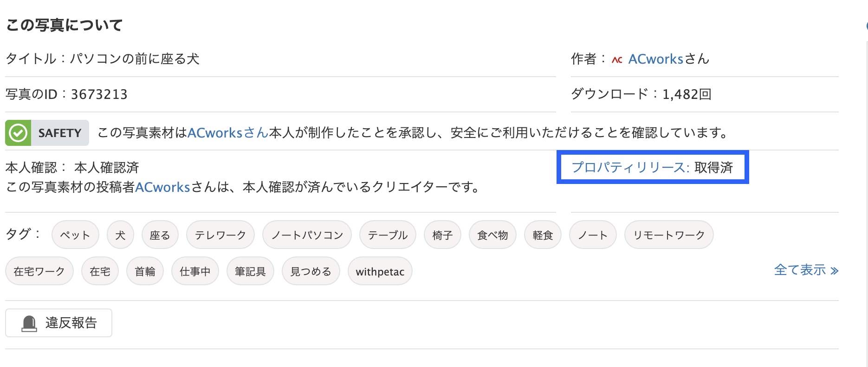Screen dimensions: 868x367
Task: Select the リモートワーク tag
Action: tap(669, 235)
